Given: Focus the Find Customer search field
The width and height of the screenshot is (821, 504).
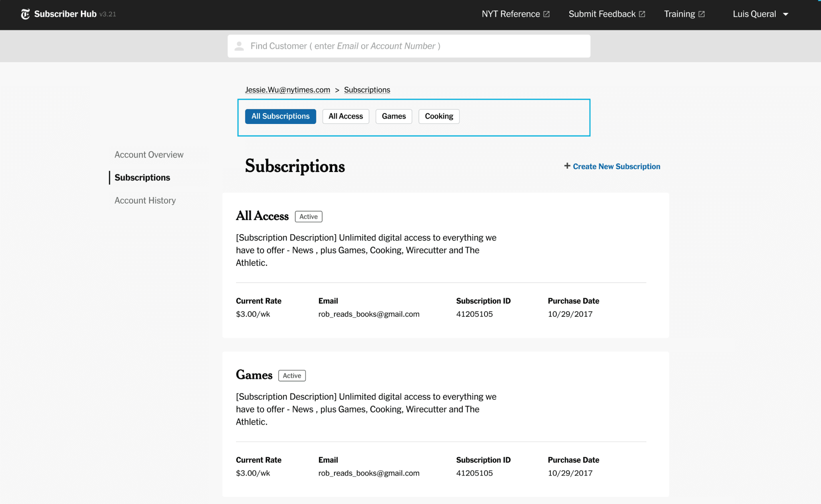Looking at the screenshot, I should click(409, 46).
